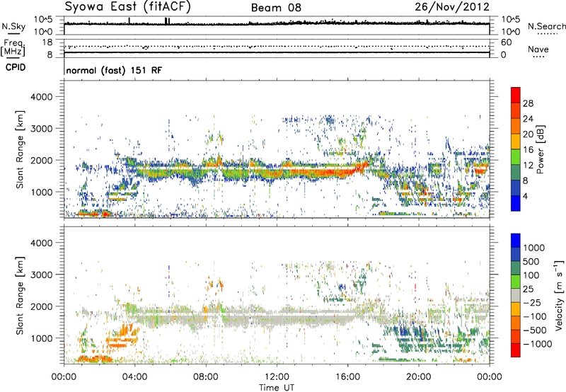The image size is (566, 392).
Task: Click the 'Nave' legend label
Action: (538, 49)
